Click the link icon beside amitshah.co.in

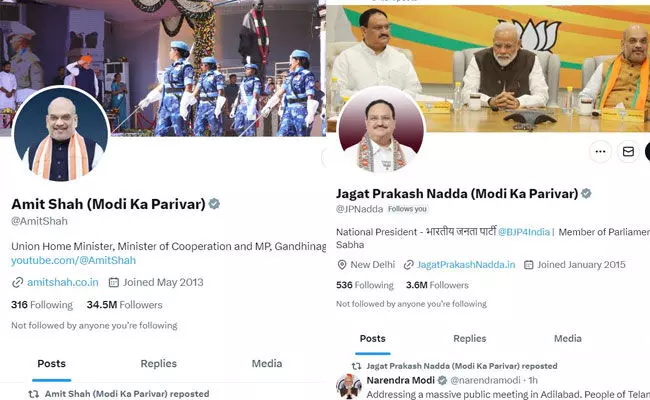pyautogui.click(x=17, y=283)
